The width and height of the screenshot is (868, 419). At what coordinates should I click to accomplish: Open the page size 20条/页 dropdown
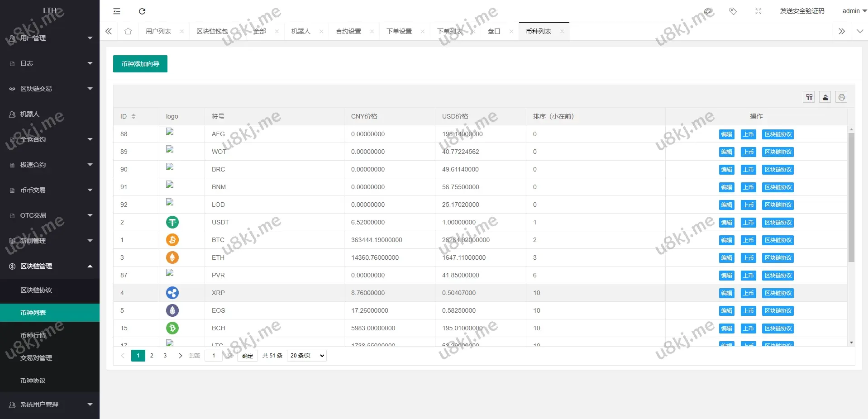click(307, 356)
